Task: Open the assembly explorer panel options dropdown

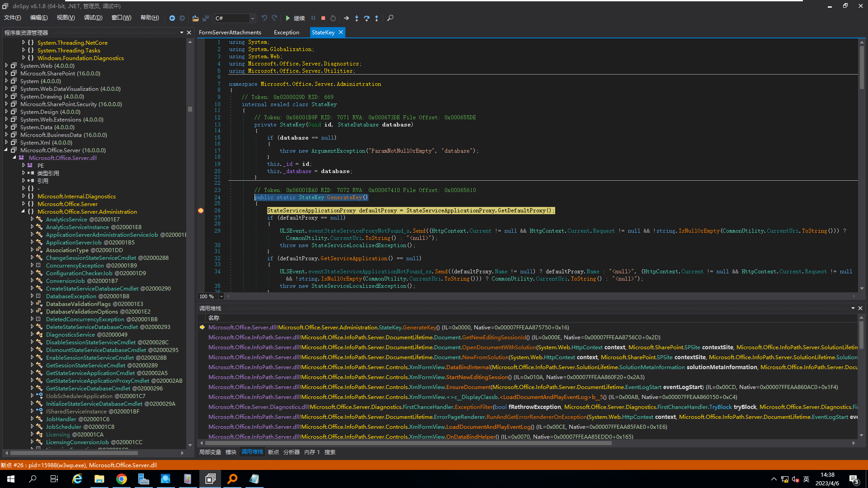Action: pos(182,33)
